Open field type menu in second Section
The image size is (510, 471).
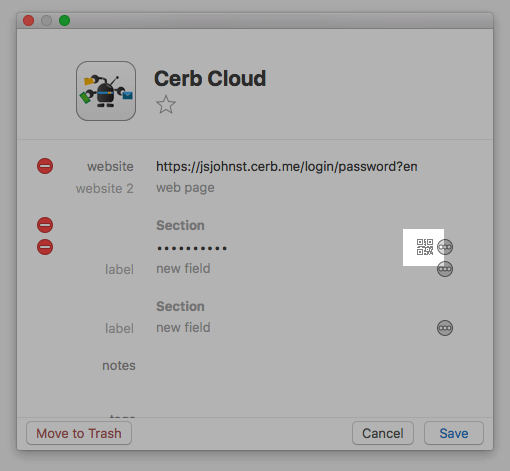(x=445, y=328)
